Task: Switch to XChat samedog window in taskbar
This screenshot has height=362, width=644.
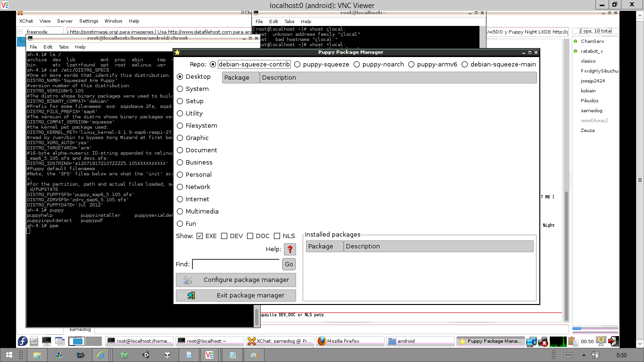Action: (280, 341)
